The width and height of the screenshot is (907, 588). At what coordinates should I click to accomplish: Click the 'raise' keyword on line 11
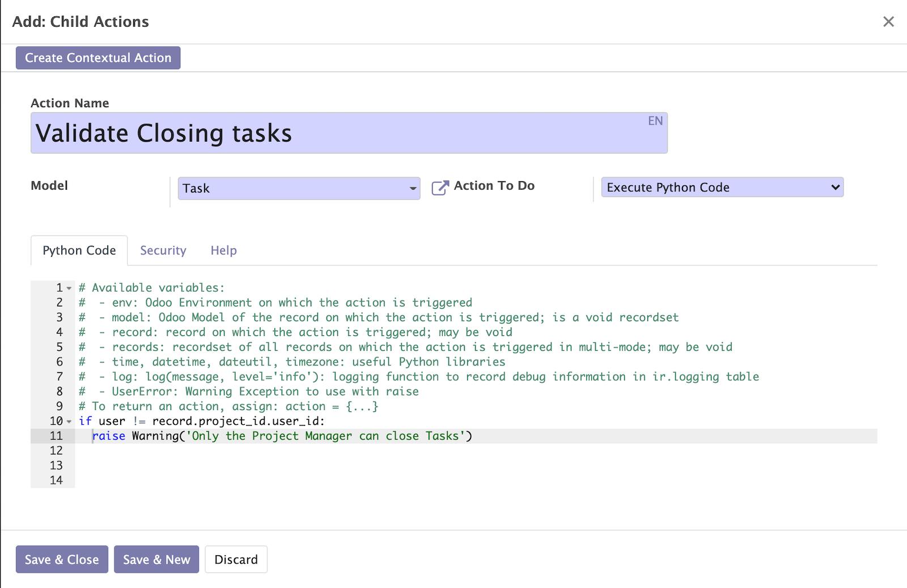coord(109,436)
